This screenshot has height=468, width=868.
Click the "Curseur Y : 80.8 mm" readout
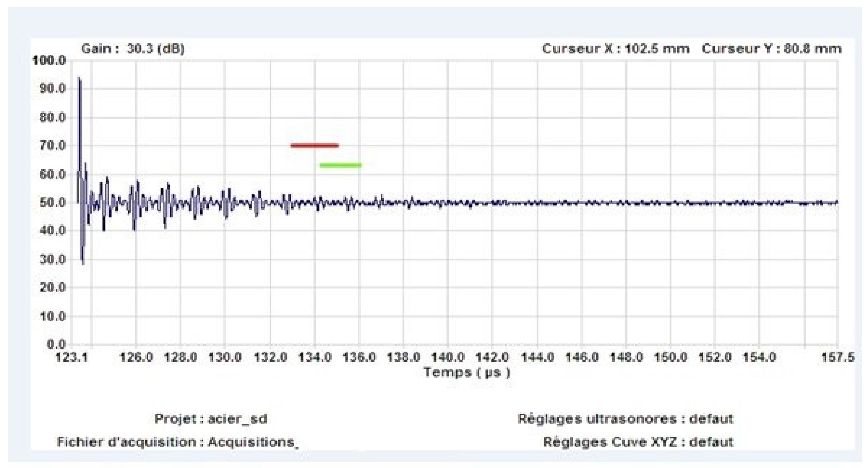772,49
